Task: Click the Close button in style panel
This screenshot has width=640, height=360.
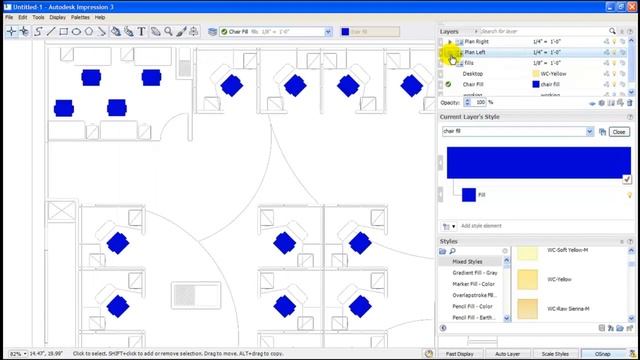Action: coord(619,132)
